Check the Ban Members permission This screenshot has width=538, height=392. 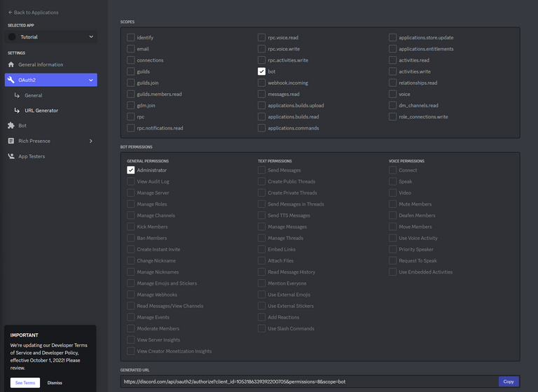tap(131, 238)
